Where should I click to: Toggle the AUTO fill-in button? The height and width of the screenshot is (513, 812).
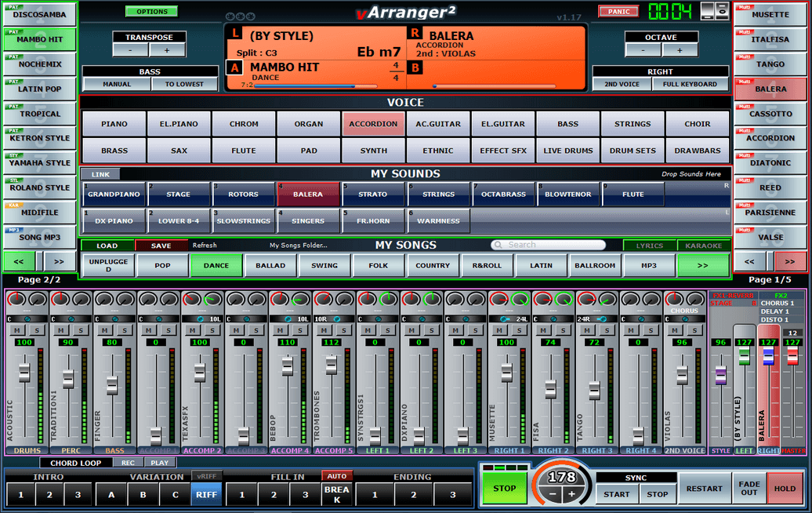336,476
